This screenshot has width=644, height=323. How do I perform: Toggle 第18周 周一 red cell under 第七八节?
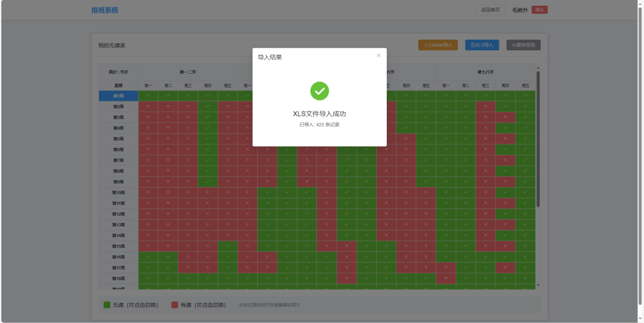pos(446,278)
